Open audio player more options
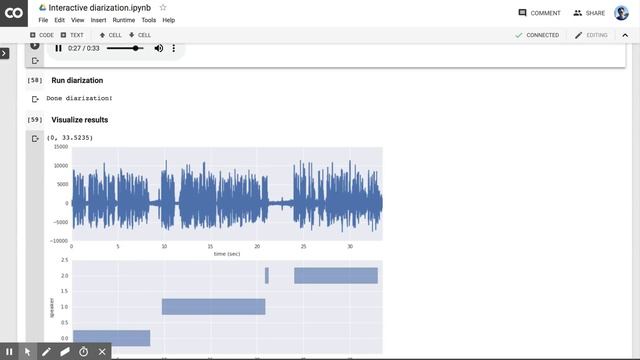Screen dimensions: 640x360 173,48
